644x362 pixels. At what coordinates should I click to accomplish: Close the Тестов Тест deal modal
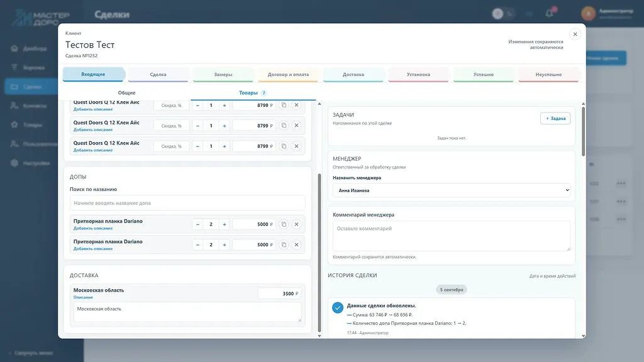click(x=575, y=35)
